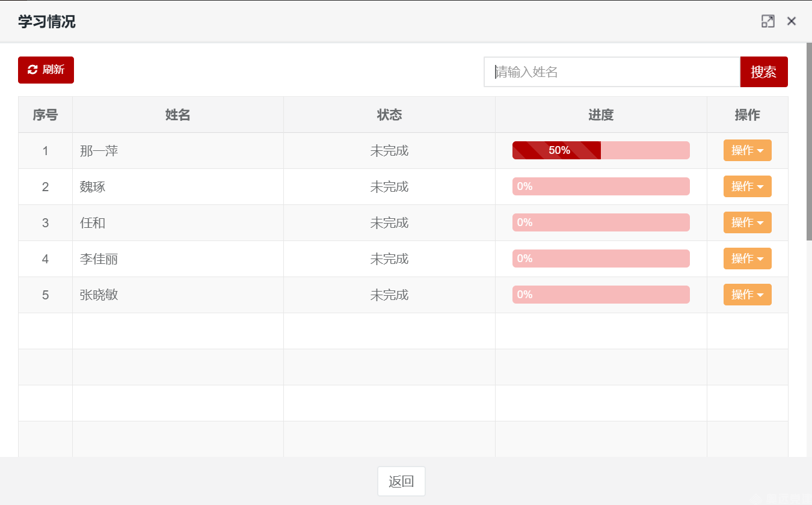Image resolution: width=812 pixels, height=505 pixels.
Task: Open 操作 menu for 任和
Action: (x=747, y=222)
